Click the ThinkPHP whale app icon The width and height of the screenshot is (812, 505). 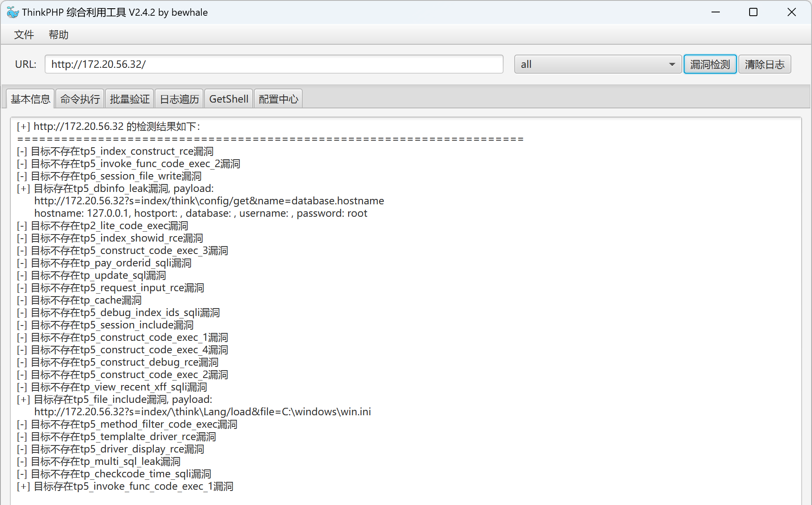point(12,12)
